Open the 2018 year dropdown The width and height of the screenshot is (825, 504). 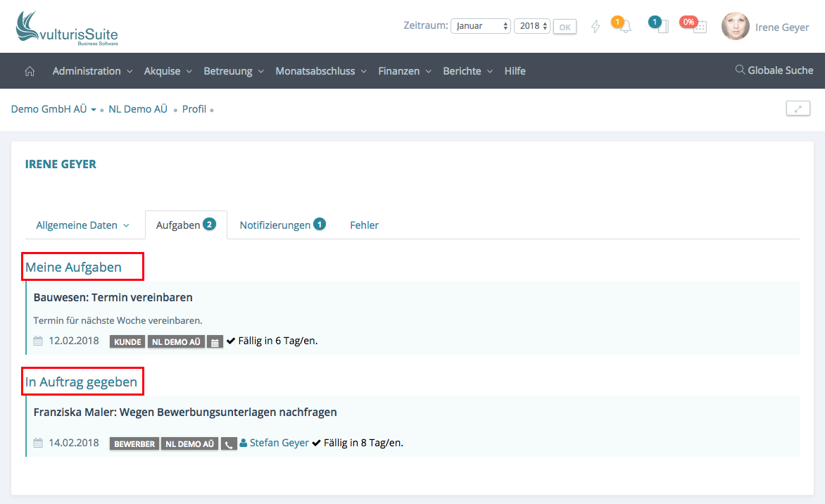click(531, 26)
